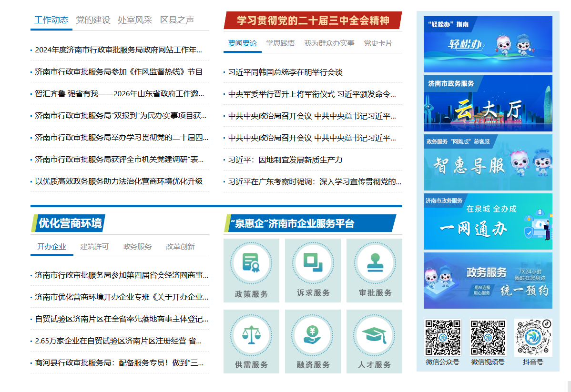Open the 政策服务 policy service icon
The image size is (571, 392).
[x=251, y=263]
